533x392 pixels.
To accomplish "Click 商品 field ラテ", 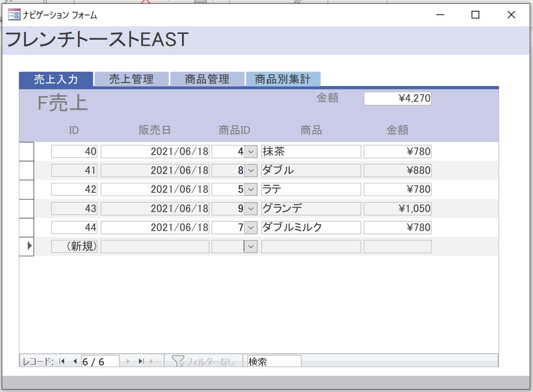I will (x=311, y=189).
